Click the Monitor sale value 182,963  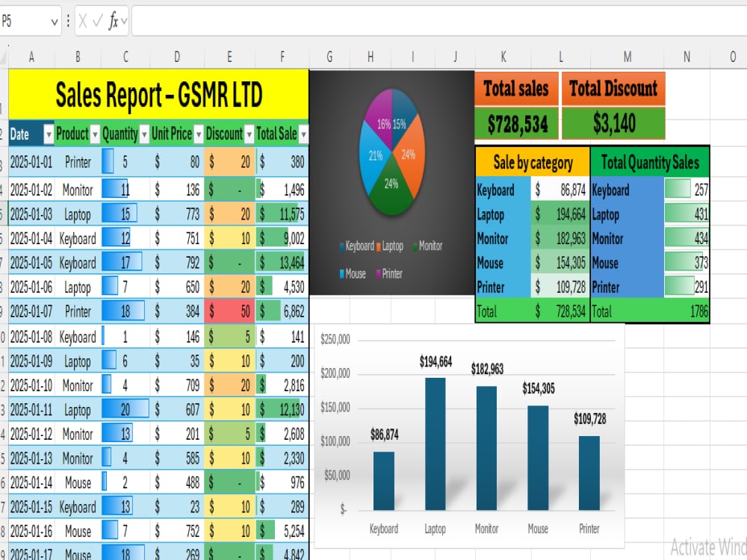[560, 238]
